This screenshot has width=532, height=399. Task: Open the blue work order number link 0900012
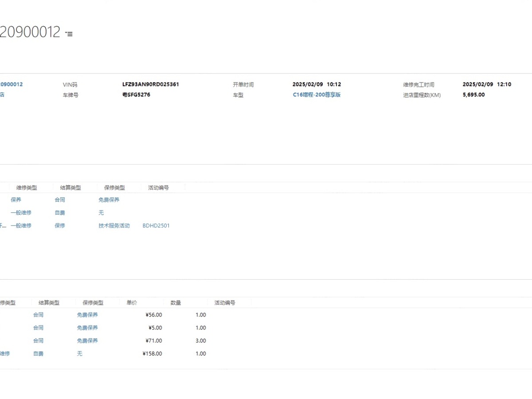[x=11, y=84]
